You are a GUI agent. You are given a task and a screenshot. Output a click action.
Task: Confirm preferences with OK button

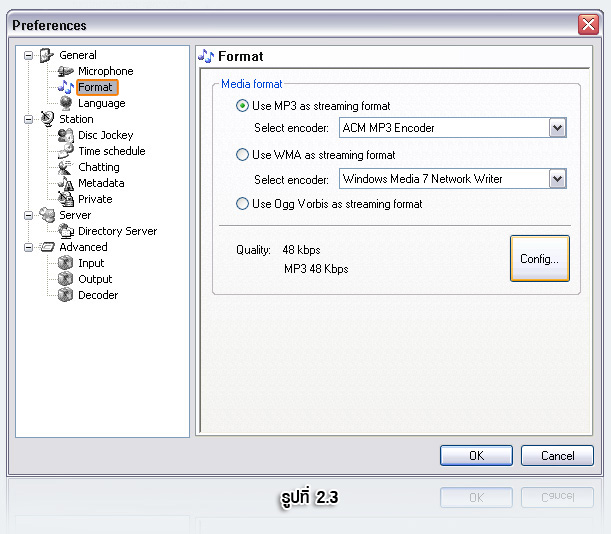tap(476, 455)
